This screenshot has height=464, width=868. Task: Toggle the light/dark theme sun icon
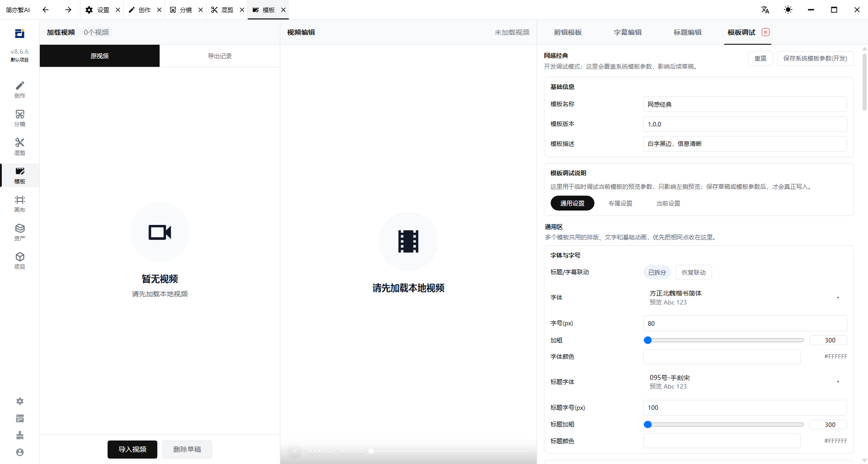point(788,9)
